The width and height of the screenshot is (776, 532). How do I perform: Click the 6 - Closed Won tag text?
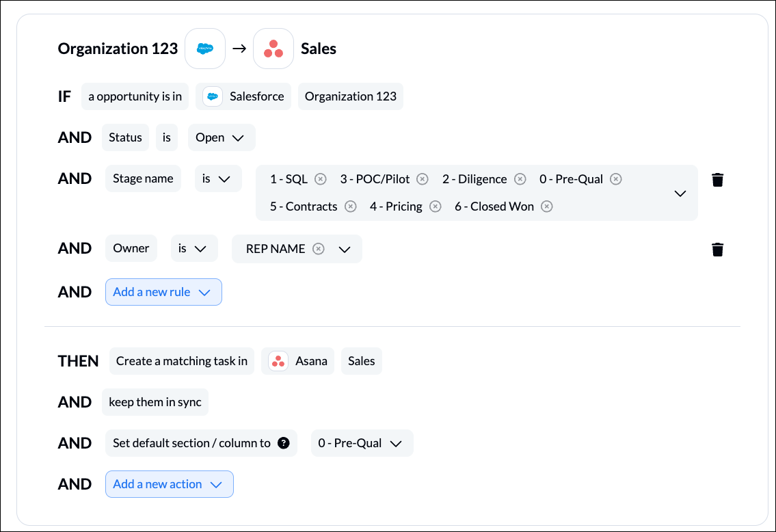[x=494, y=207]
